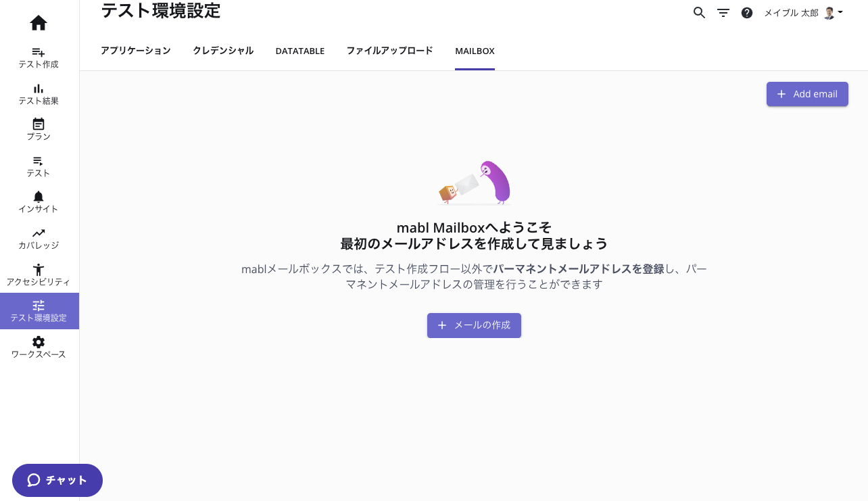Select テスト環境設定 in the sidebar
This screenshot has width=868, height=501.
[x=39, y=311]
